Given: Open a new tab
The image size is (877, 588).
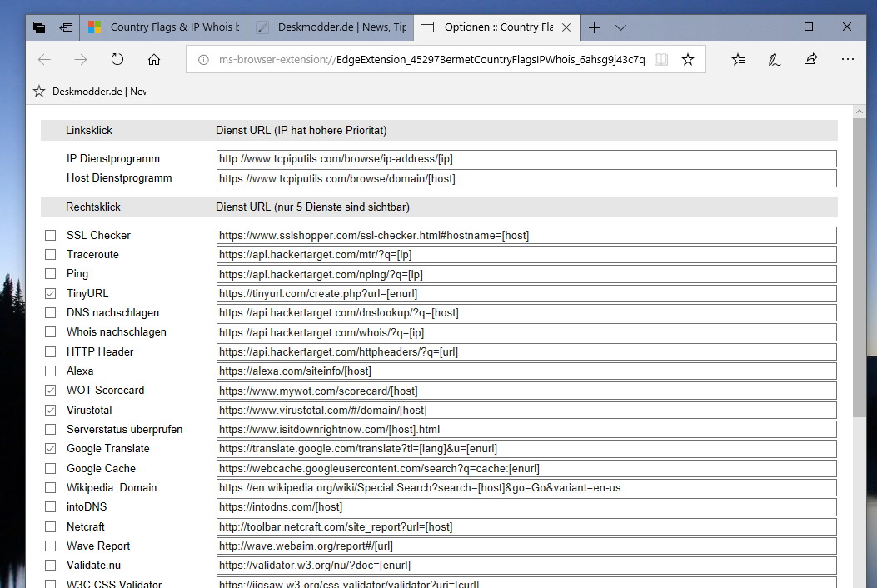Looking at the screenshot, I should [594, 27].
